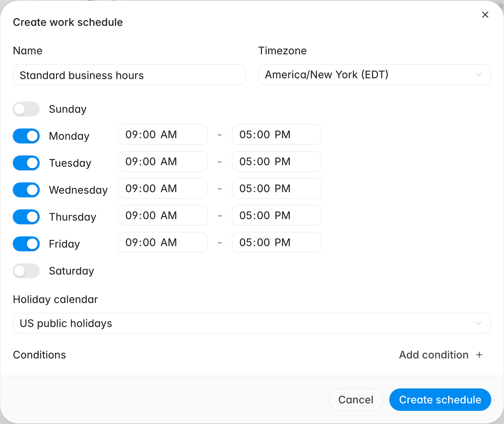This screenshot has height=424, width=504.
Task: Change Tuesday start time field
Action: tap(163, 161)
